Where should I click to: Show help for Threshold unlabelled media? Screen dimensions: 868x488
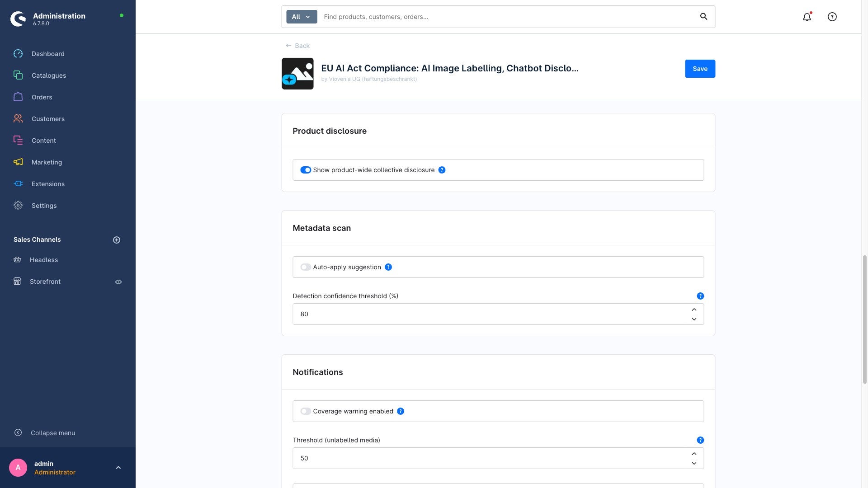coord(700,441)
